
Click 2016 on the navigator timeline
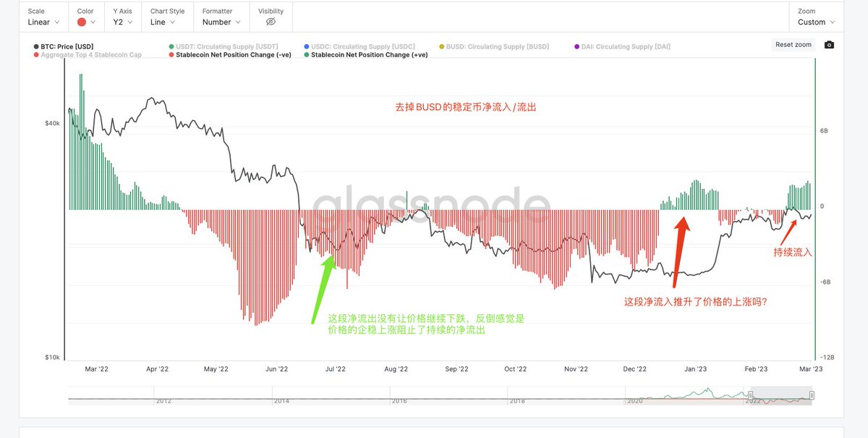[x=399, y=400]
